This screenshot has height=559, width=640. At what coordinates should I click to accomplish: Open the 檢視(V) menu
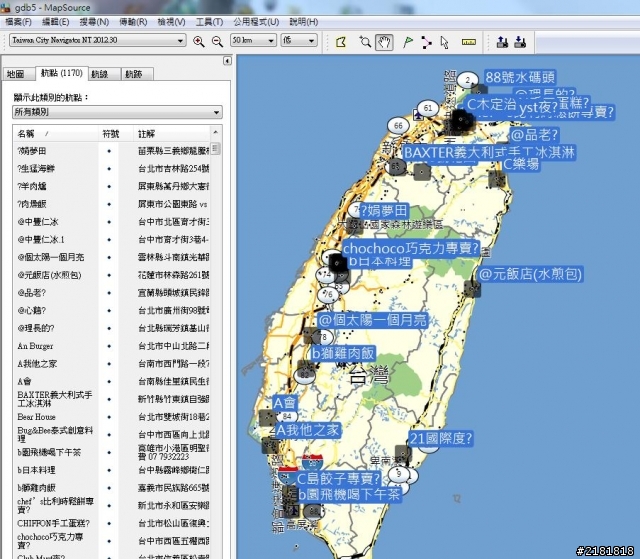[171, 22]
